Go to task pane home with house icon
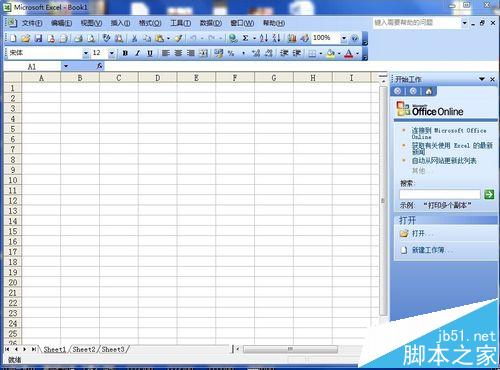The width and height of the screenshot is (500, 370). (429, 91)
